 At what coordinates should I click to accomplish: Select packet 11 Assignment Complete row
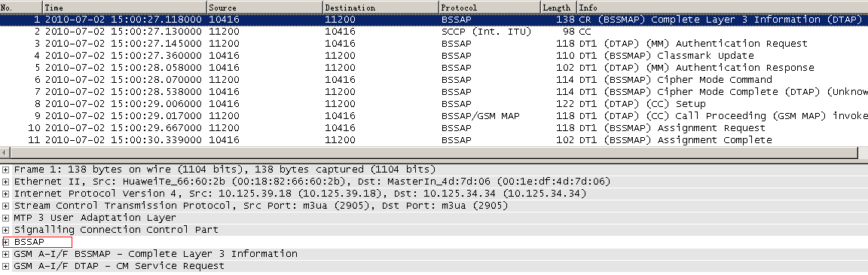tap(434, 140)
